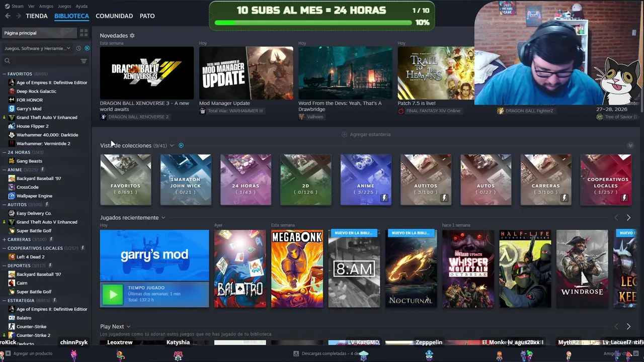Open the ANIME collection tile

point(366,180)
